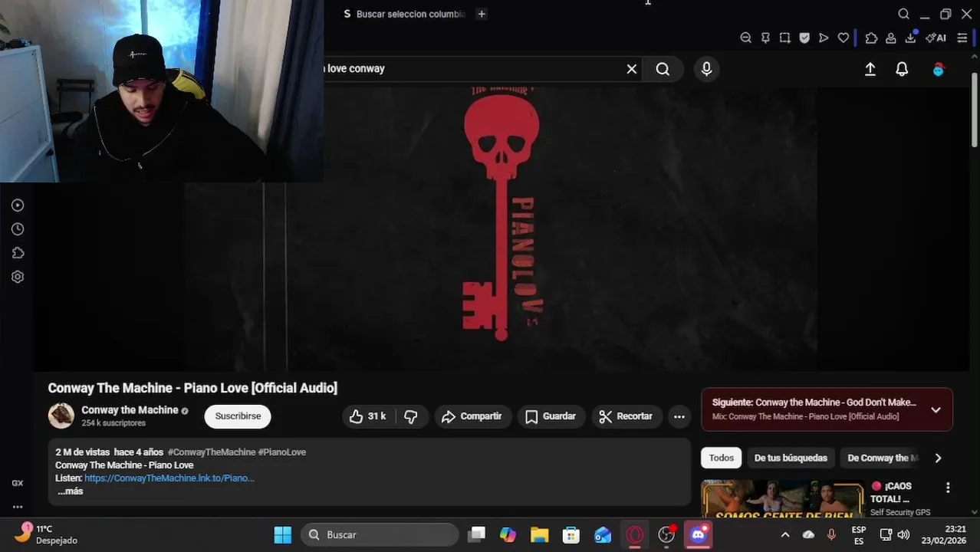Like the video with 31 k thumbs up
980x552 pixels.
(368, 416)
